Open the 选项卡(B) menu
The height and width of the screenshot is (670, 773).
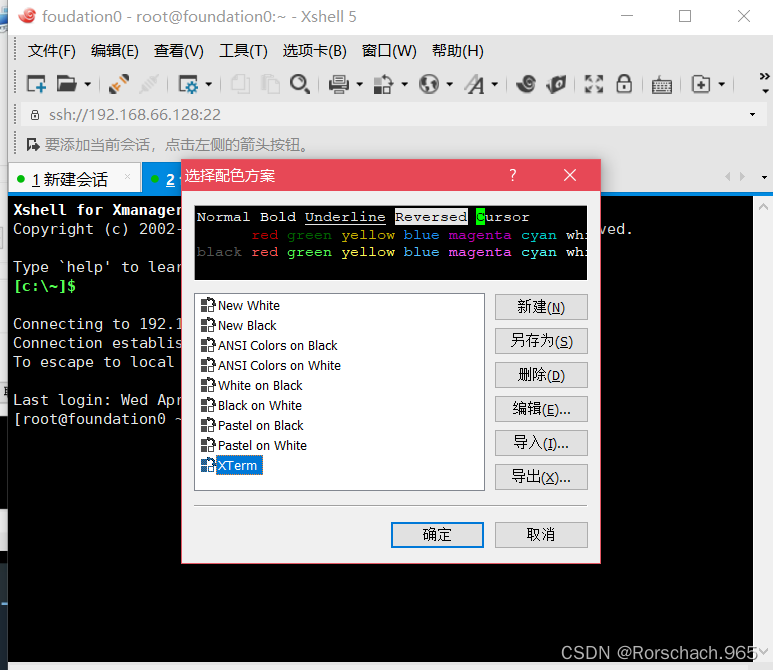coord(315,51)
